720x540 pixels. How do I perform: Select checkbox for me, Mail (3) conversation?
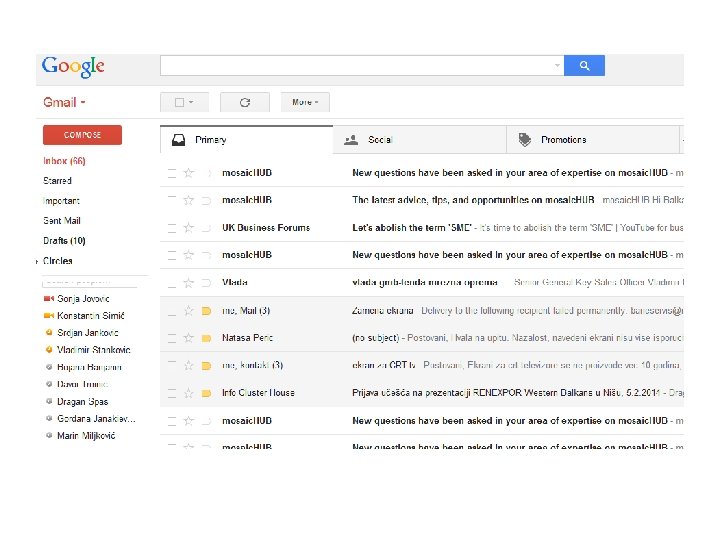(172, 311)
